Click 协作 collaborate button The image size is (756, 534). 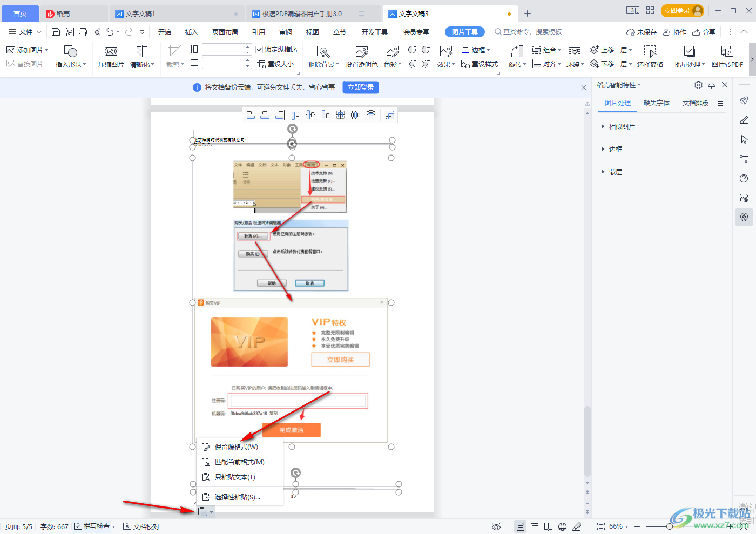click(675, 32)
